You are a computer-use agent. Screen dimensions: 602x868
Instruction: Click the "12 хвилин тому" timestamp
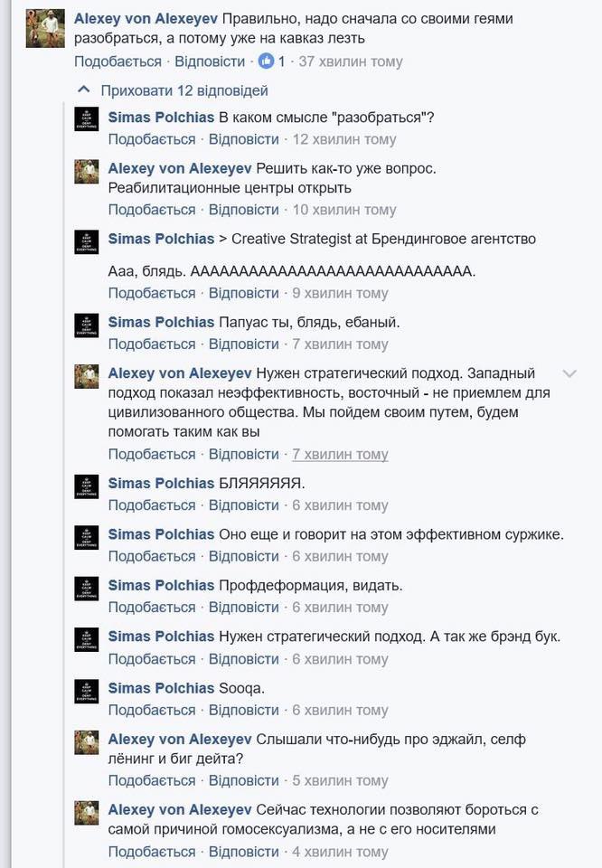click(x=344, y=139)
